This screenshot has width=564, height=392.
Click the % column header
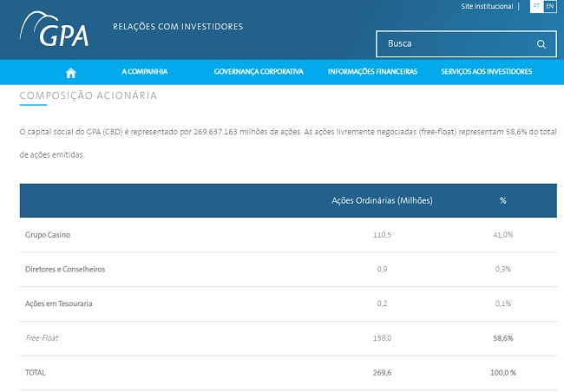click(503, 200)
